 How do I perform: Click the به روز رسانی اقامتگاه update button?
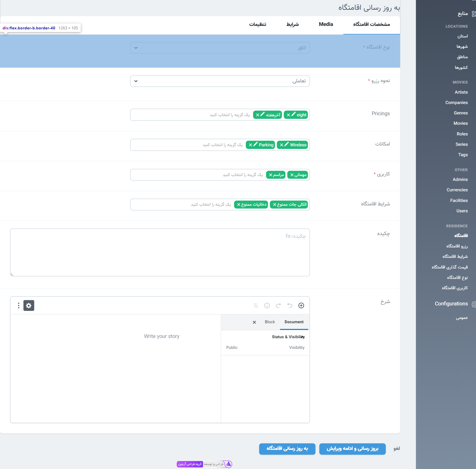[287, 449]
